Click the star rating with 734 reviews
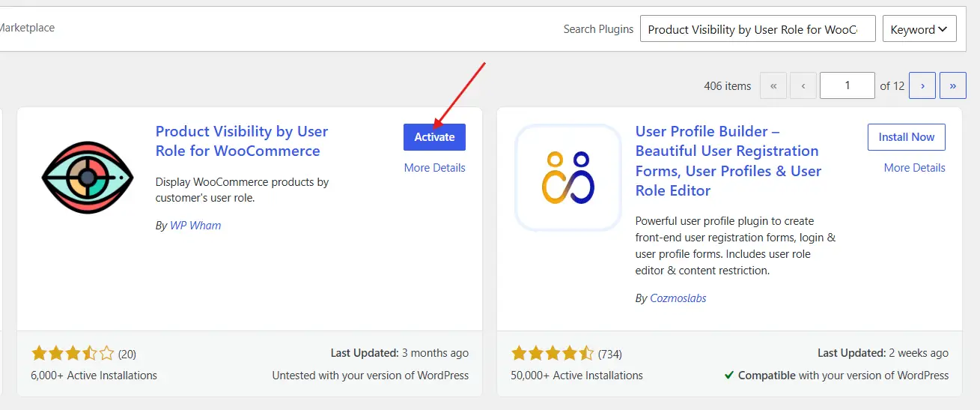Viewport: 980px width, 410px height. click(x=553, y=353)
